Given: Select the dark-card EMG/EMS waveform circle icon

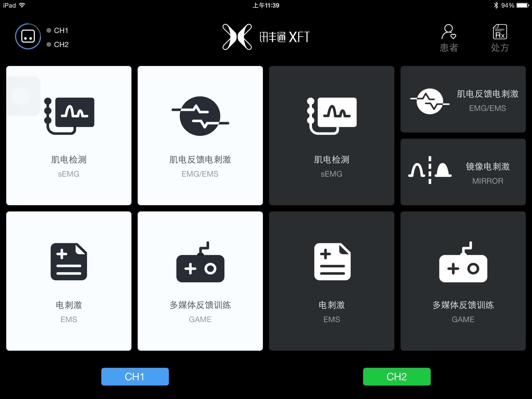Looking at the screenshot, I should pyautogui.click(x=430, y=101).
